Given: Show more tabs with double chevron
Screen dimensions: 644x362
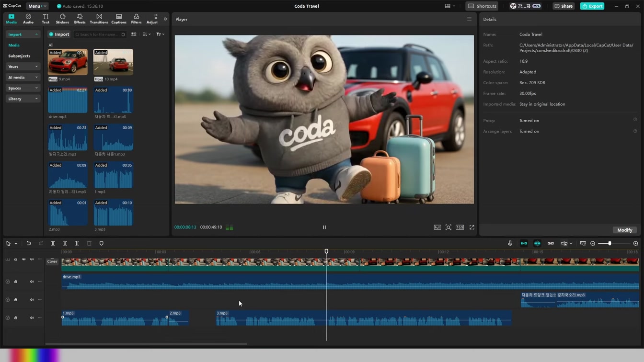Looking at the screenshot, I should point(165,19).
